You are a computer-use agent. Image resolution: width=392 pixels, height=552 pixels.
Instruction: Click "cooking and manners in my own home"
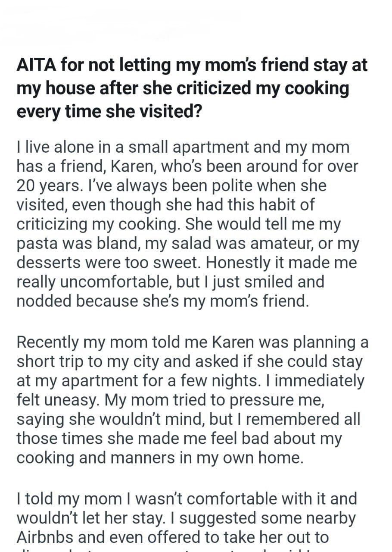[159, 457]
